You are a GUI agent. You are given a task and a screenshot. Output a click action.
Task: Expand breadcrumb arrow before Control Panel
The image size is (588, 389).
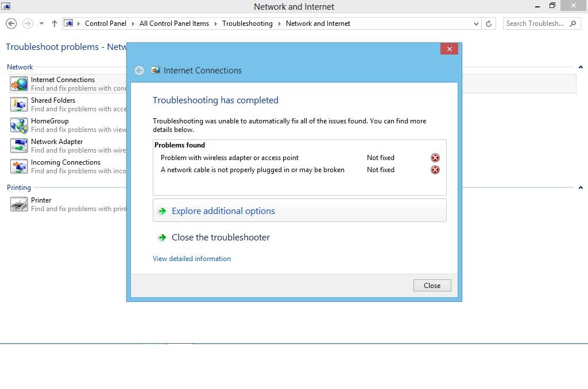coord(78,24)
